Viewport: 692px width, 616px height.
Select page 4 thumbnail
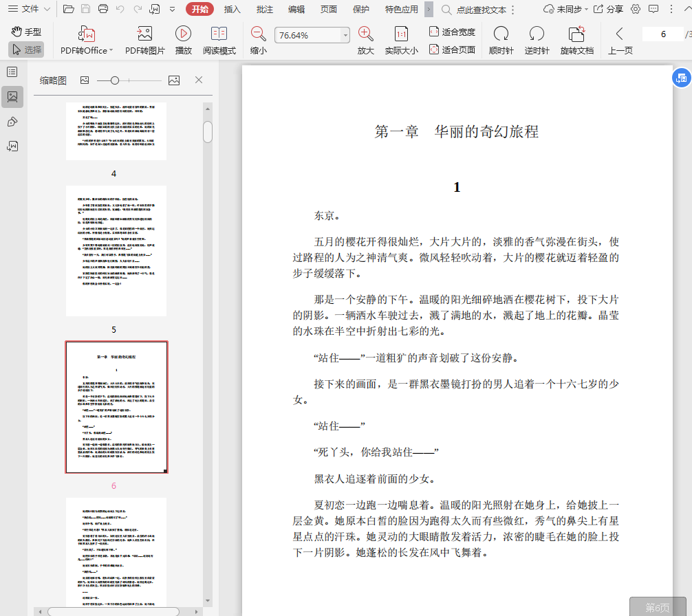tap(116, 131)
